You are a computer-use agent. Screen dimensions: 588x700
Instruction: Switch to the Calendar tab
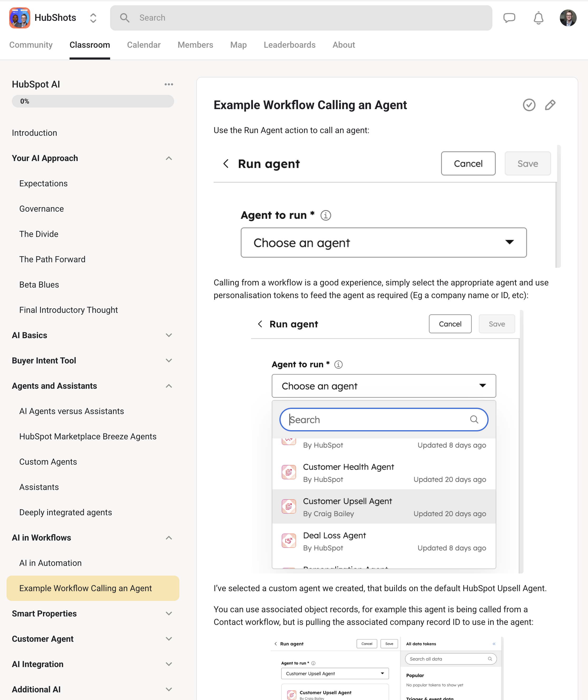click(x=144, y=45)
